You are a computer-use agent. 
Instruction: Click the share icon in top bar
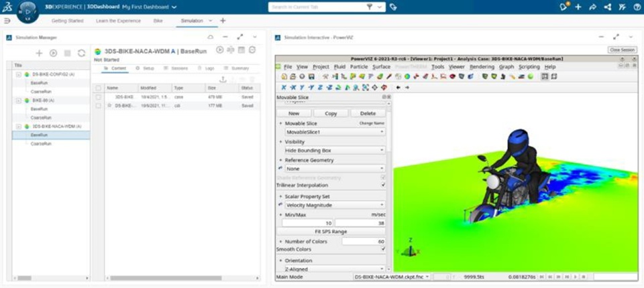(x=592, y=7)
